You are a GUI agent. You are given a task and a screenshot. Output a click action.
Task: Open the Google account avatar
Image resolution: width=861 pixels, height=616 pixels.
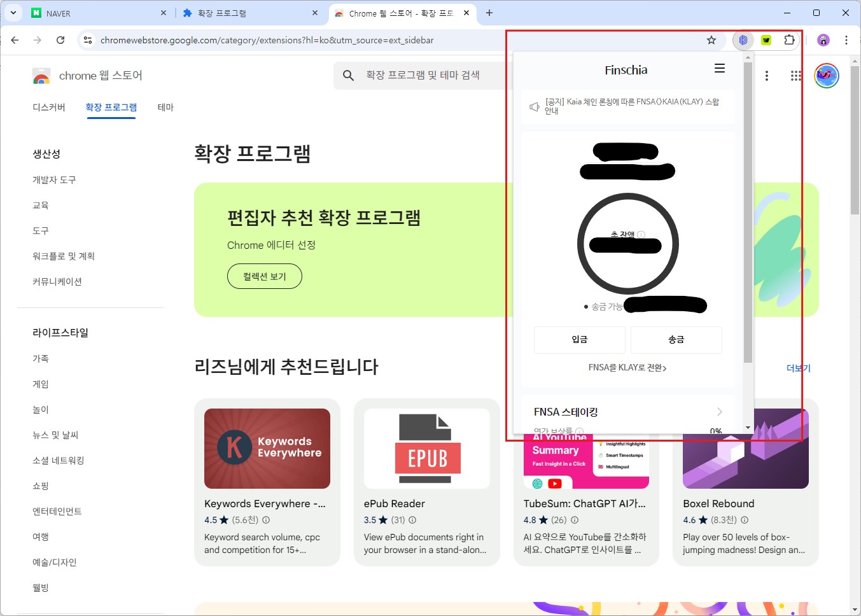tap(827, 76)
